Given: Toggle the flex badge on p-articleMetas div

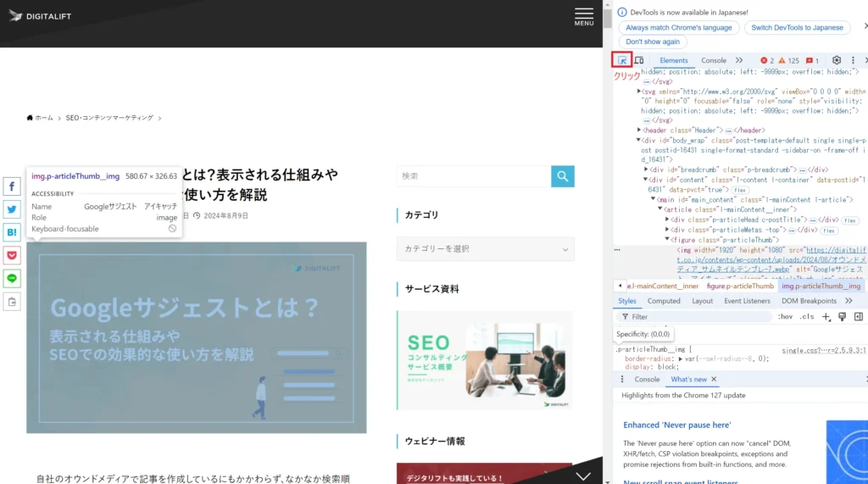Looking at the screenshot, I should click(x=829, y=231).
